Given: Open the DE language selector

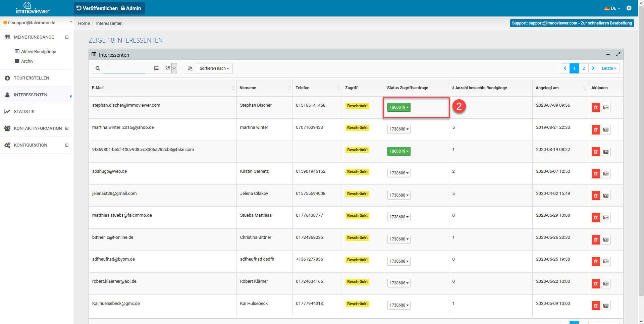Looking at the screenshot, I should 612,8.
